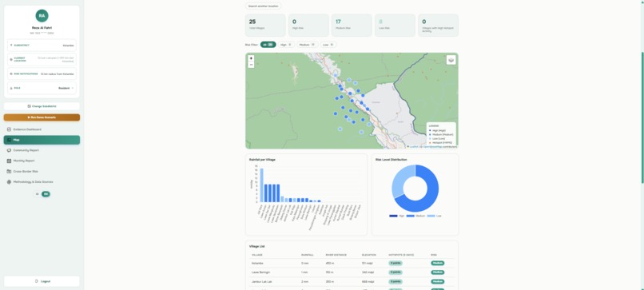Open the Role dropdown showing Resident

click(x=66, y=88)
